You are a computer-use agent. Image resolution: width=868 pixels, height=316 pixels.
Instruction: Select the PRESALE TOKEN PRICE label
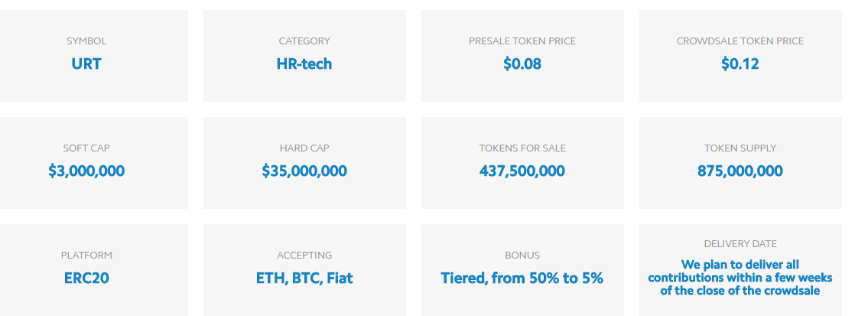(x=522, y=41)
